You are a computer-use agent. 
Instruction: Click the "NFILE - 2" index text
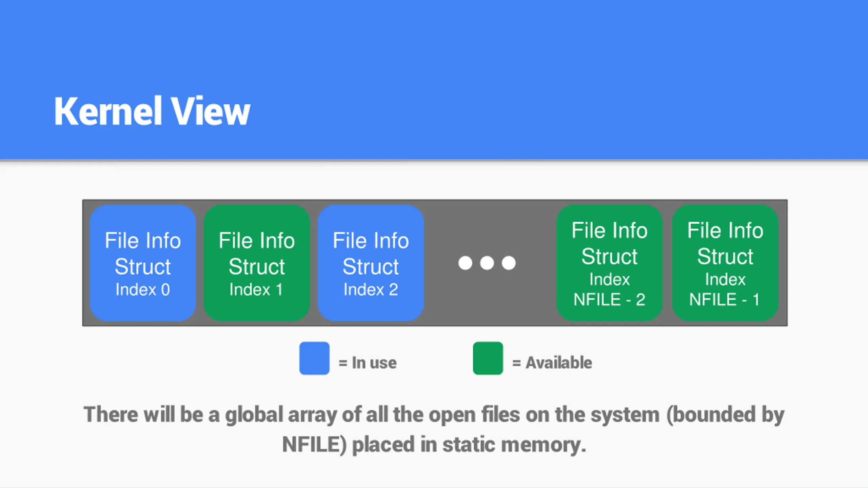click(609, 300)
